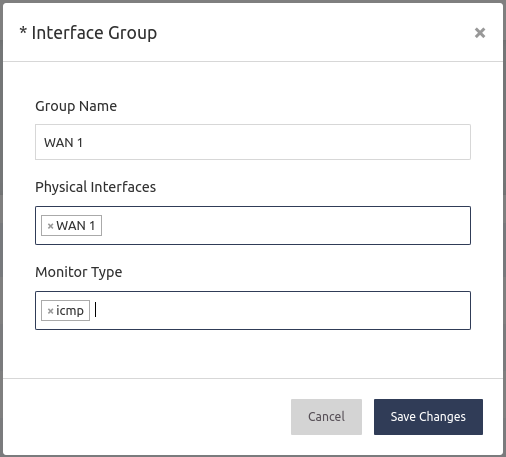The height and width of the screenshot is (457, 506).
Task: Open the Monitor Type multi-select box
Action: tap(253, 311)
